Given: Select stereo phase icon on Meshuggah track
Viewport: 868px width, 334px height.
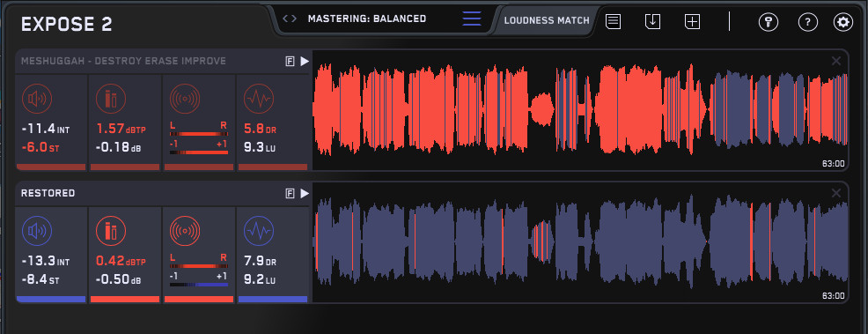Looking at the screenshot, I should pyautogui.click(x=184, y=100).
